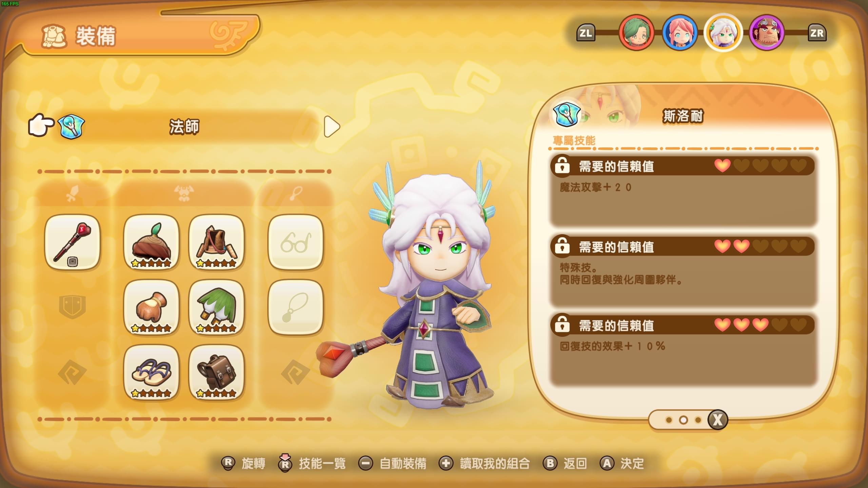Click first heart of 魔法攻擊 trust meter

[722, 165]
